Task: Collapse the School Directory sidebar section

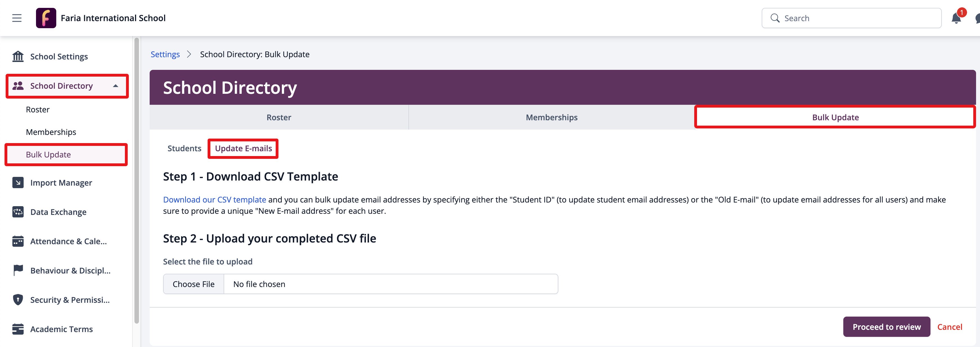Action: [x=116, y=86]
